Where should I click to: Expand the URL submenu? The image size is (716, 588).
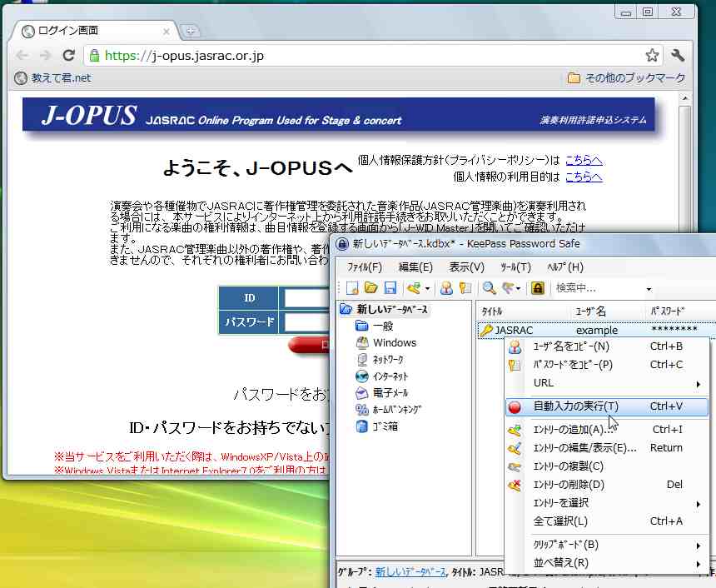607,383
